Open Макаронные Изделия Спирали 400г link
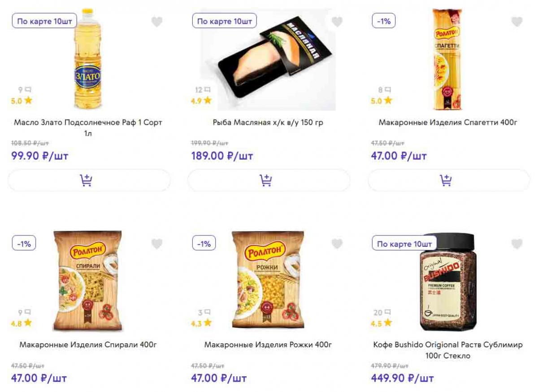 pyautogui.click(x=88, y=345)
